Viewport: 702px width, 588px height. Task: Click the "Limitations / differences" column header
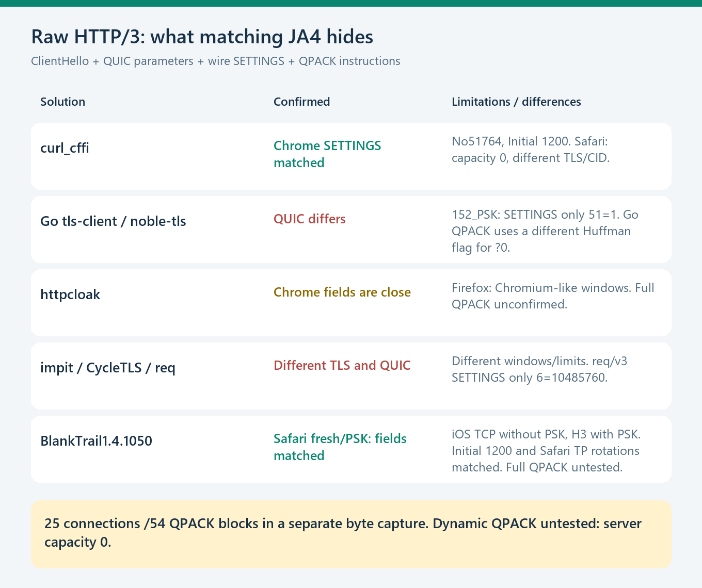(516, 102)
